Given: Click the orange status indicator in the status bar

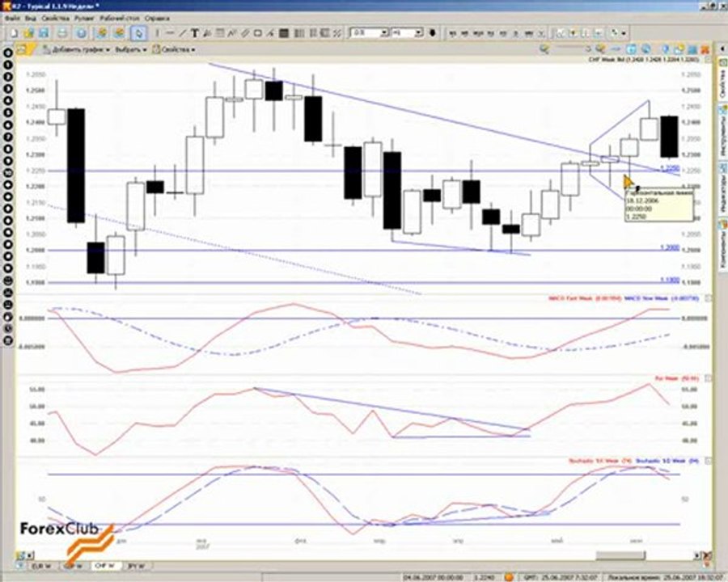Looking at the screenshot, I should (x=509, y=577).
